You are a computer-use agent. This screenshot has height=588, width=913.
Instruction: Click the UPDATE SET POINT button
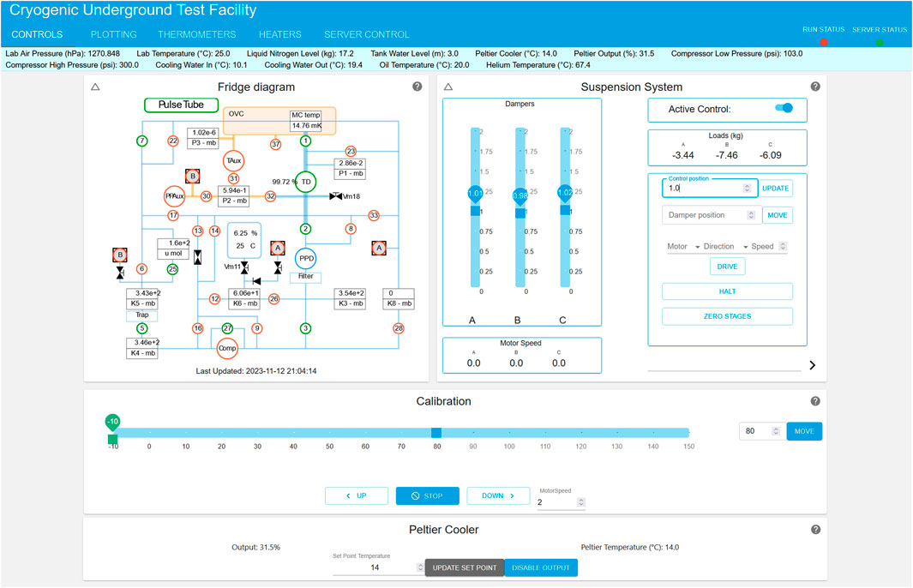465,567
